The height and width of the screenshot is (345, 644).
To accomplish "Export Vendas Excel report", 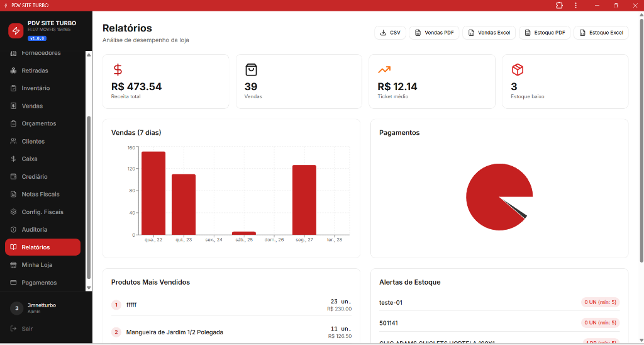I will point(489,33).
